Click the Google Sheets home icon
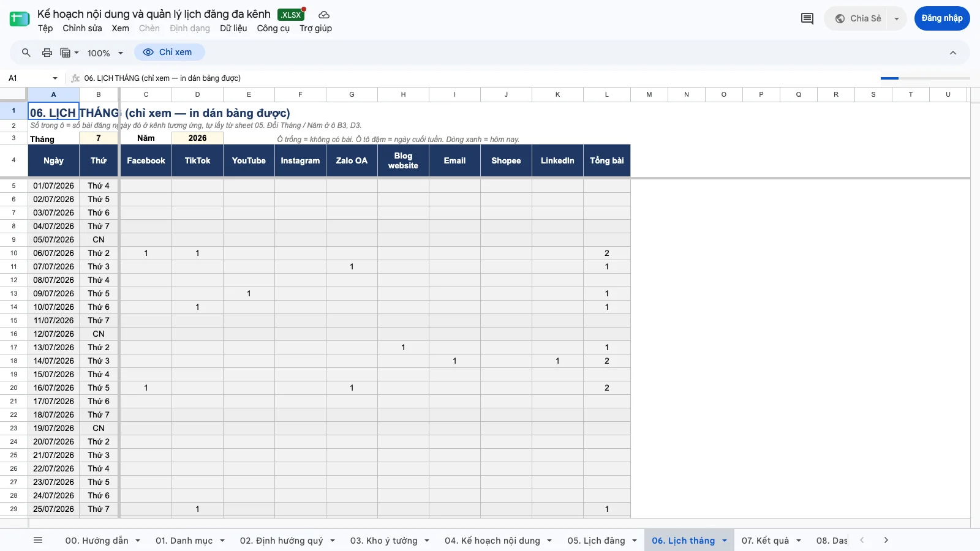Screen dimensions: 980x551 [20, 19]
